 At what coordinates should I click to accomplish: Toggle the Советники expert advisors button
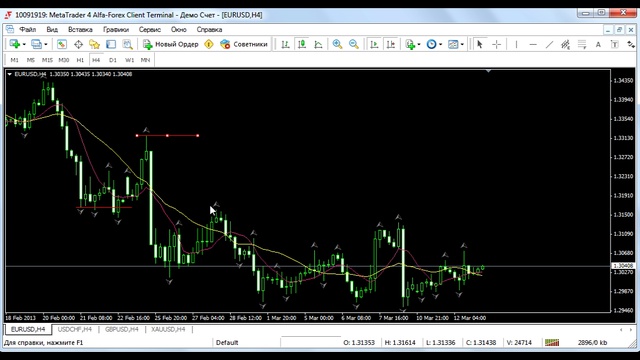point(244,44)
